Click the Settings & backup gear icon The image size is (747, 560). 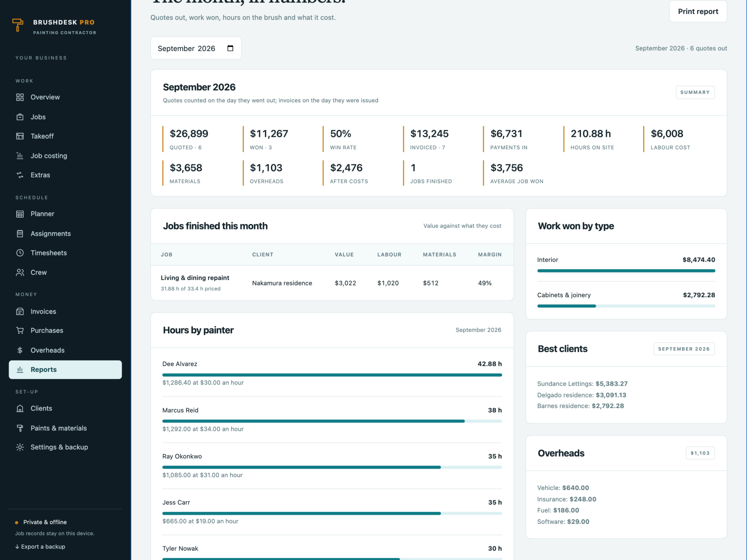point(20,447)
